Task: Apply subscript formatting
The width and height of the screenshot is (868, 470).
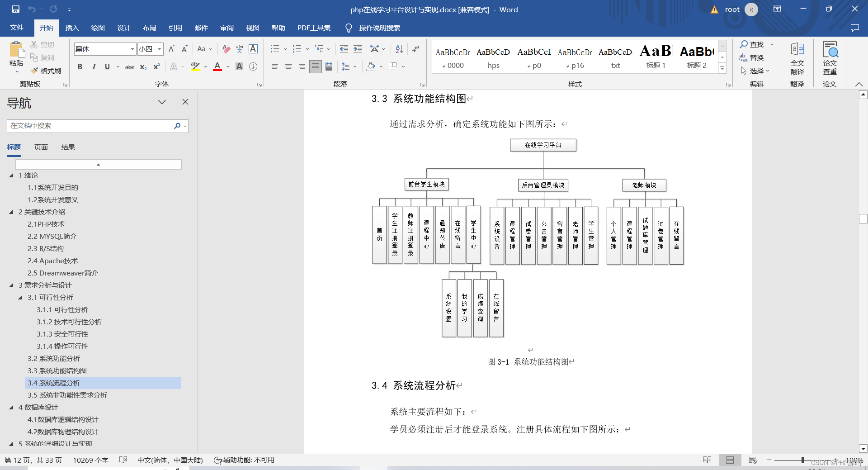Action: pos(143,67)
